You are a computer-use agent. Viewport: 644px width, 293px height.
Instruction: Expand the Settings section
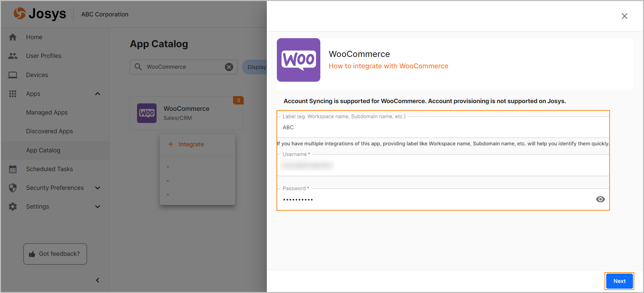98,207
